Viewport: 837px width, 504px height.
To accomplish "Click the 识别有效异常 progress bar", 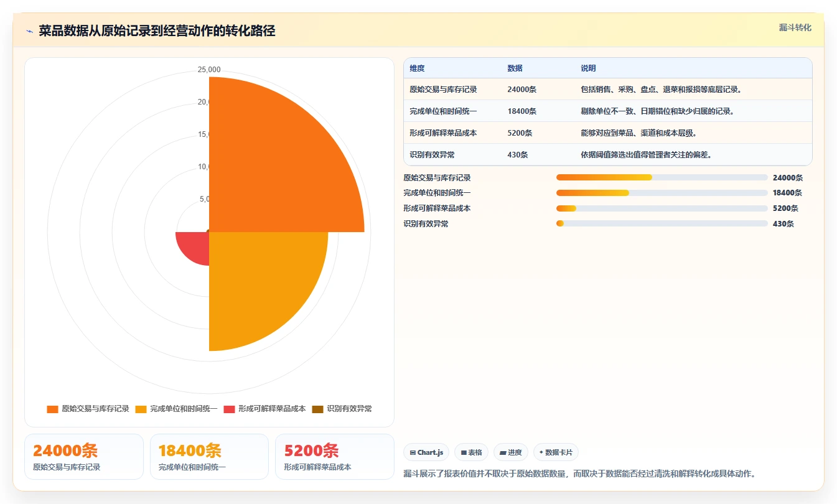I will coord(662,223).
